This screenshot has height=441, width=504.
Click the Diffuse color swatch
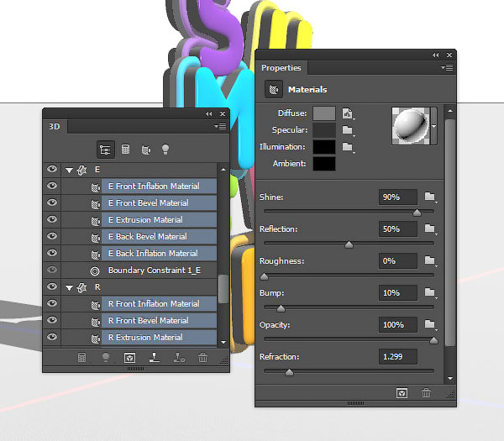click(324, 113)
